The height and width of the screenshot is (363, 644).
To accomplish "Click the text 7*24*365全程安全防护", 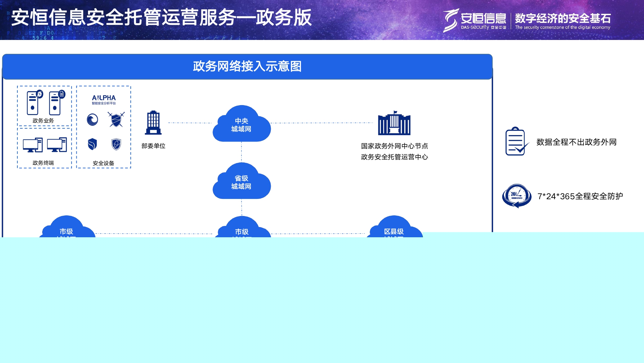I will pos(580,196).
